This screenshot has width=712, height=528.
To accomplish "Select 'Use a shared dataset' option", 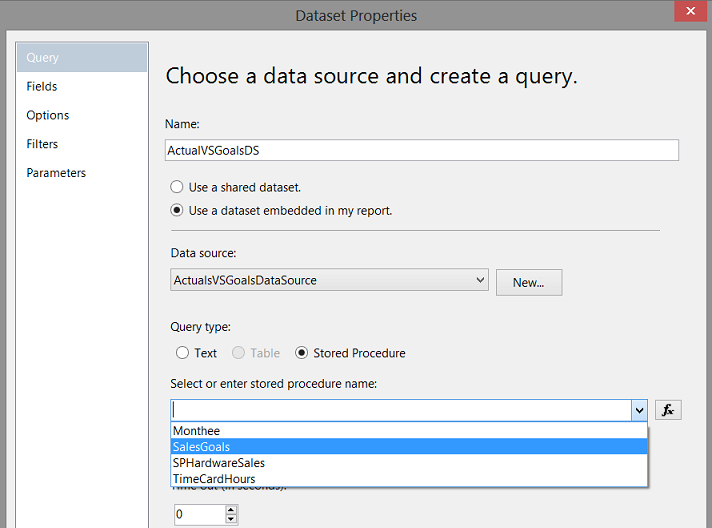I will click(177, 187).
